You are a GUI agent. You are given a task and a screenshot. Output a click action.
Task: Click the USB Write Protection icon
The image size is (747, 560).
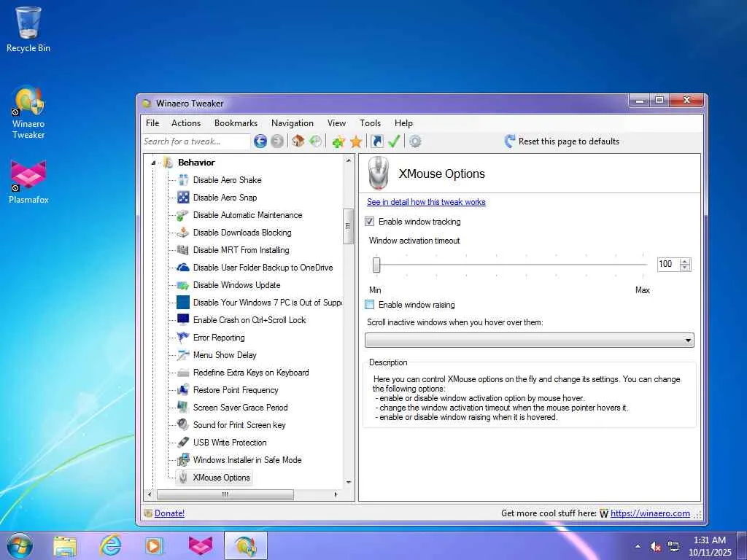(183, 443)
